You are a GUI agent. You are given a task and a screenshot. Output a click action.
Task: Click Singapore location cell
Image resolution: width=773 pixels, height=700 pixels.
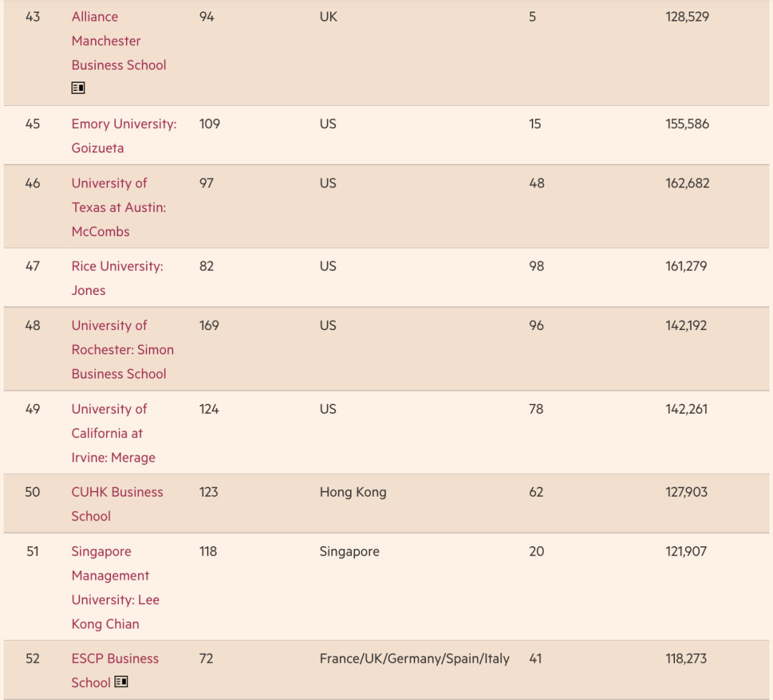(x=349, y=551)
